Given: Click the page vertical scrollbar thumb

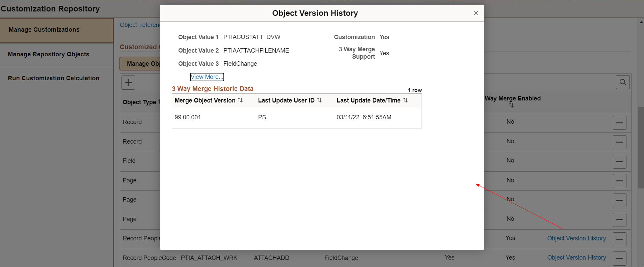Looking at the screenshot, I should [641, 148].
